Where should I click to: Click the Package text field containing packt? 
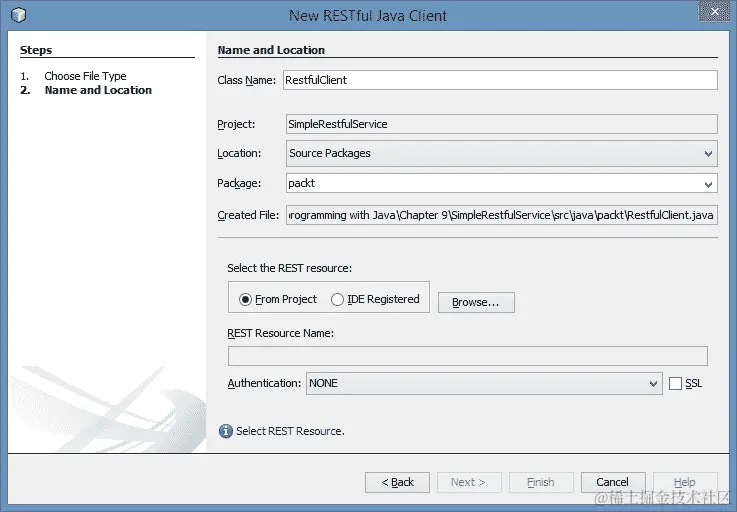[x=493, y=183]
